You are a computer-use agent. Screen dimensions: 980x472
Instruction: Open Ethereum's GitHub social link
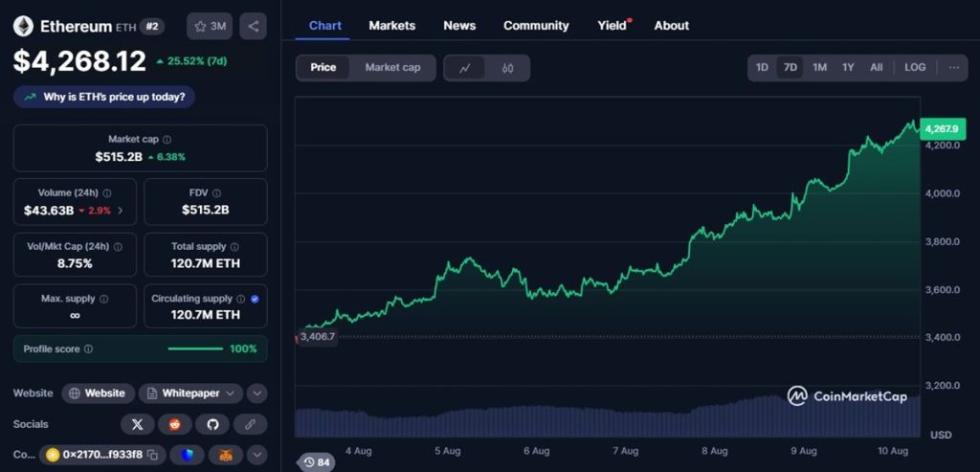[212, 424]
